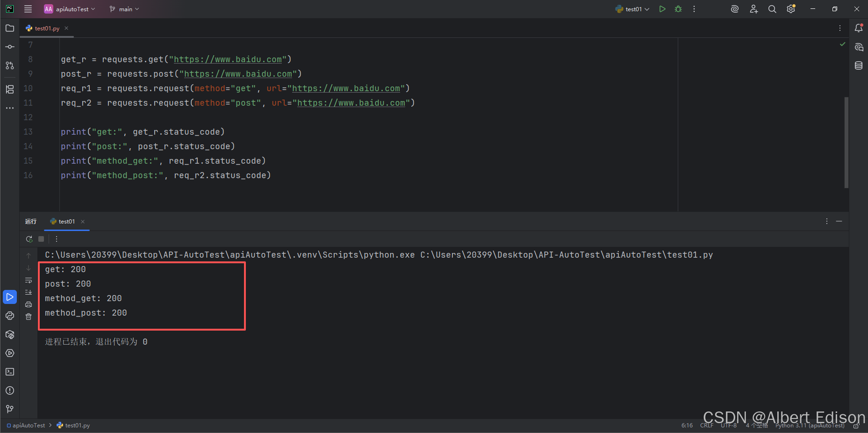This screenshot has height=433, width=868.
Task: Open the baidu URL on line 8
Action: click(228, 59)
